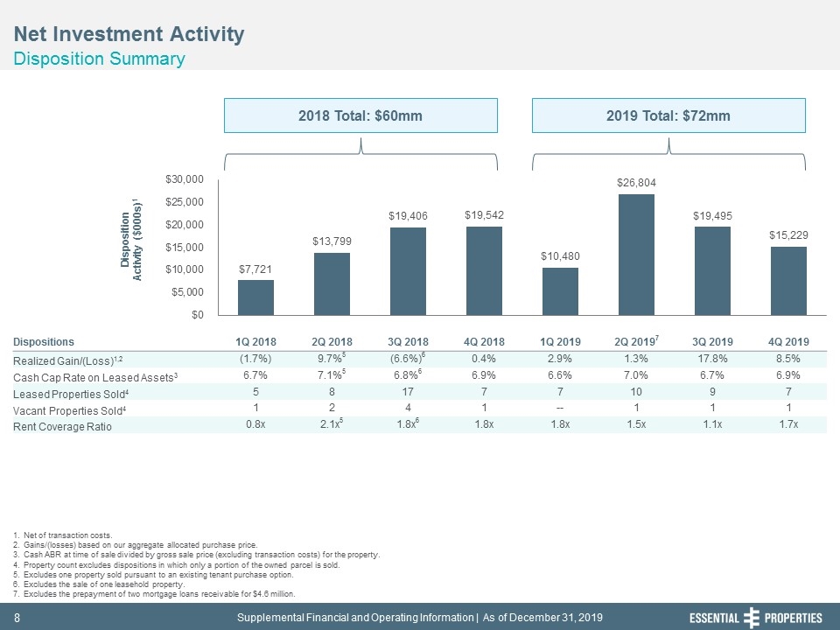This screenshot has height=630, width=840.
Task: Click the 2018 Total: $60mm box
Action: [360, 115]
